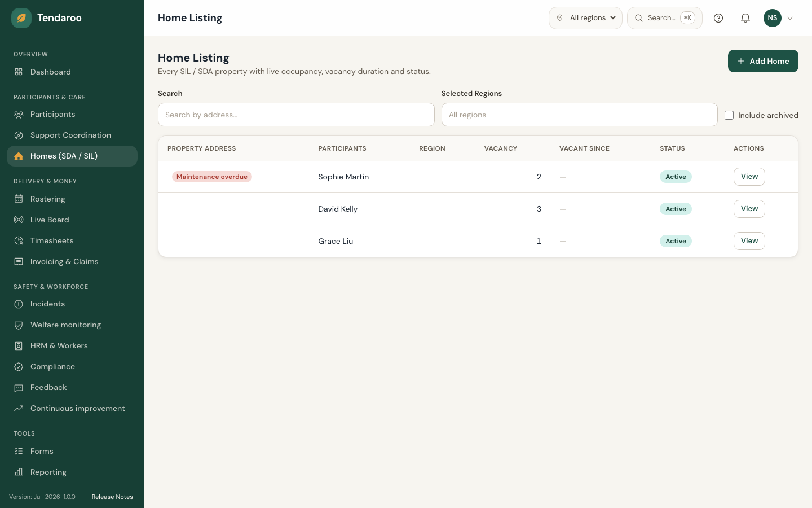Open Welfare monitoring menu item
812x508 pixels.
pos(72,325)
